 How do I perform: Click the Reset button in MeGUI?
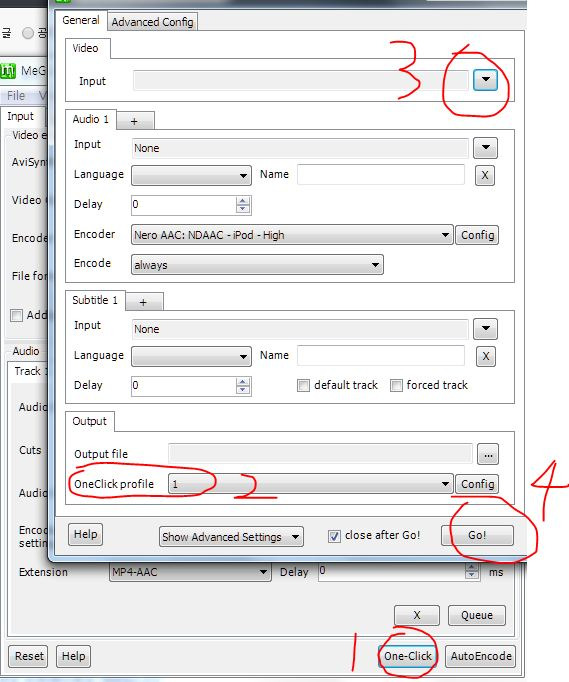[29, 656]
